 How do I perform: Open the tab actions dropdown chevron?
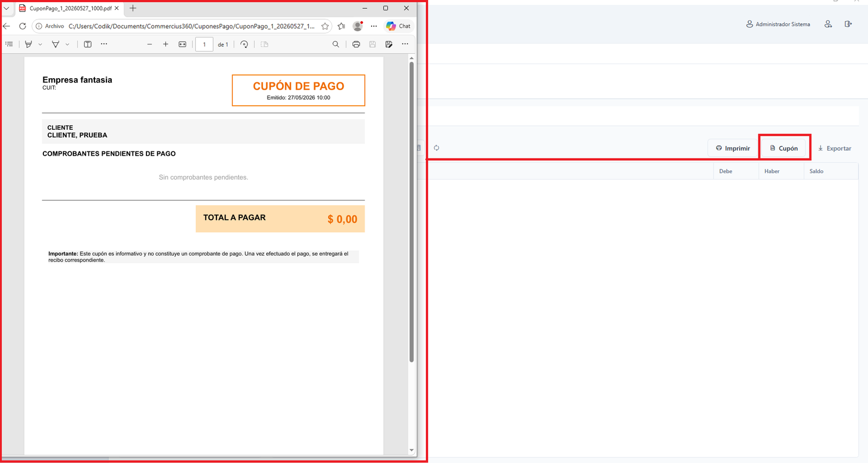[x=7, y=8]
